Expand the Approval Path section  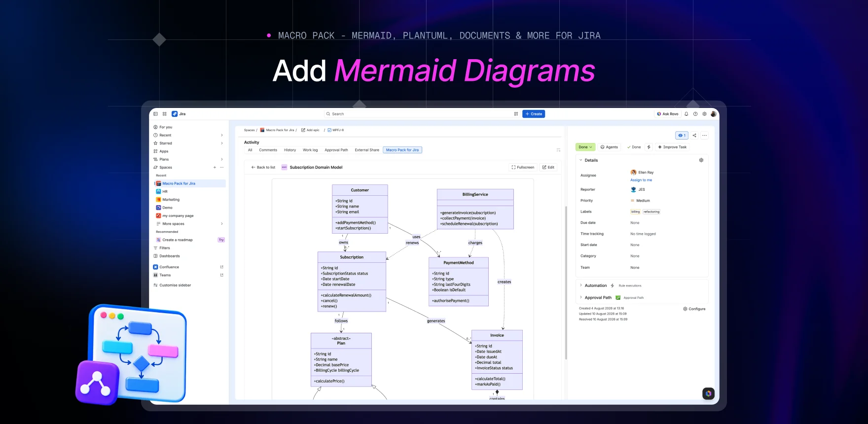(581, 298)
